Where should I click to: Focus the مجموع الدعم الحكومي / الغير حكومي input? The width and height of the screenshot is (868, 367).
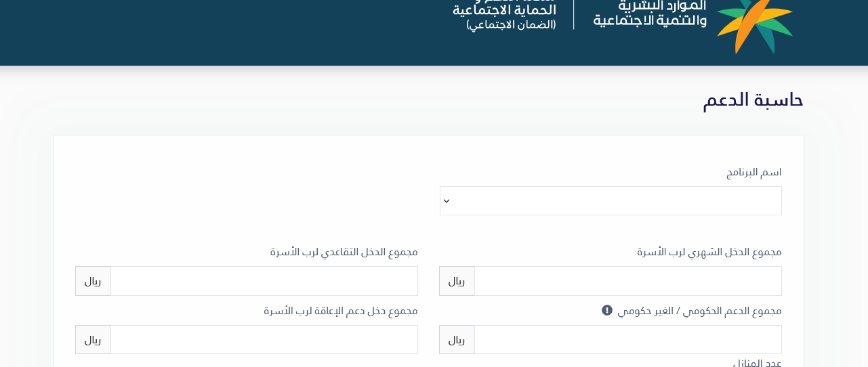coord(627,340)
